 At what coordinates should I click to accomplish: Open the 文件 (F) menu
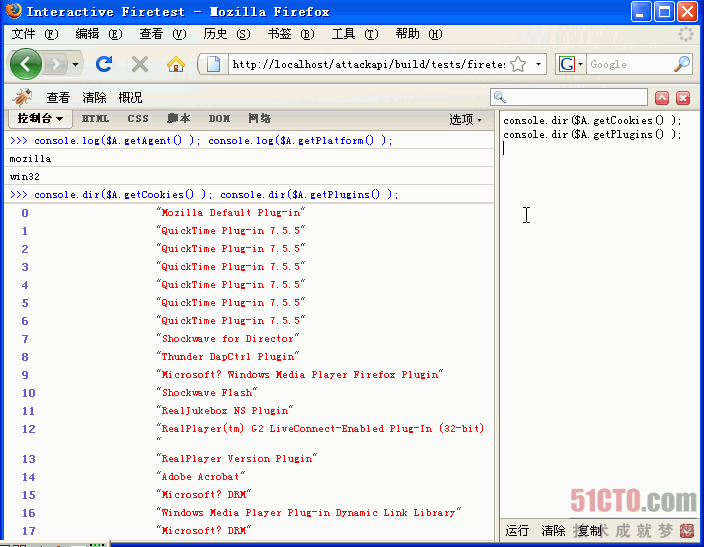(35, 34)
